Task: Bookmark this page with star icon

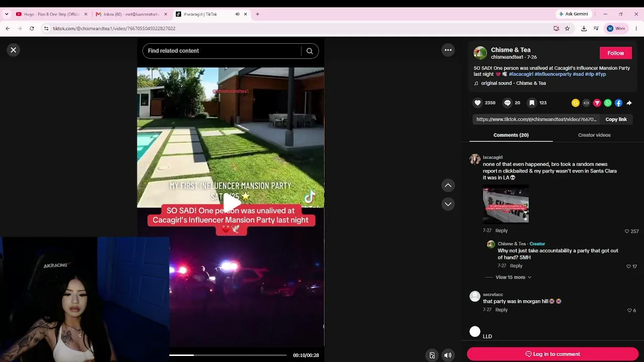Action: click(567, 29)
